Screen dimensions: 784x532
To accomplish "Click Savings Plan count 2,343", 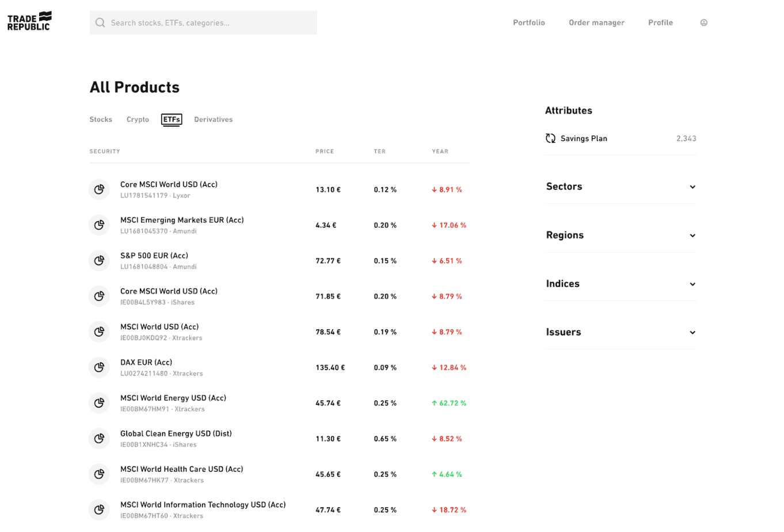I will coord(686,138).
